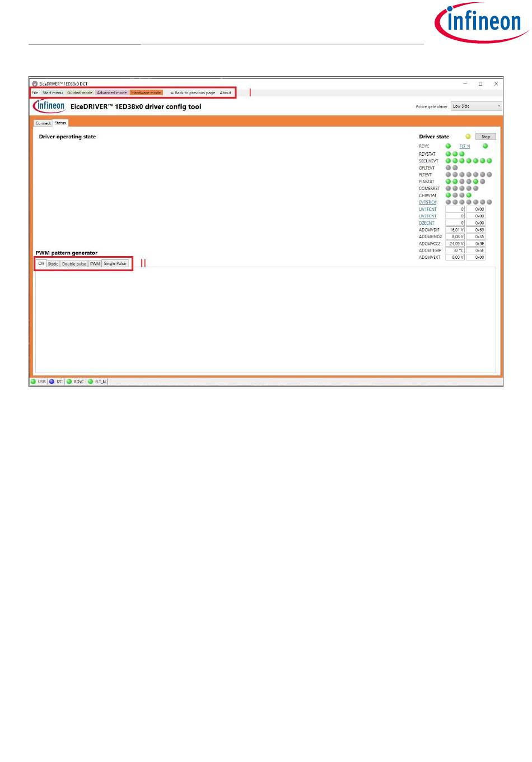Click the D2ECNT hex value field

click(475, 223)
